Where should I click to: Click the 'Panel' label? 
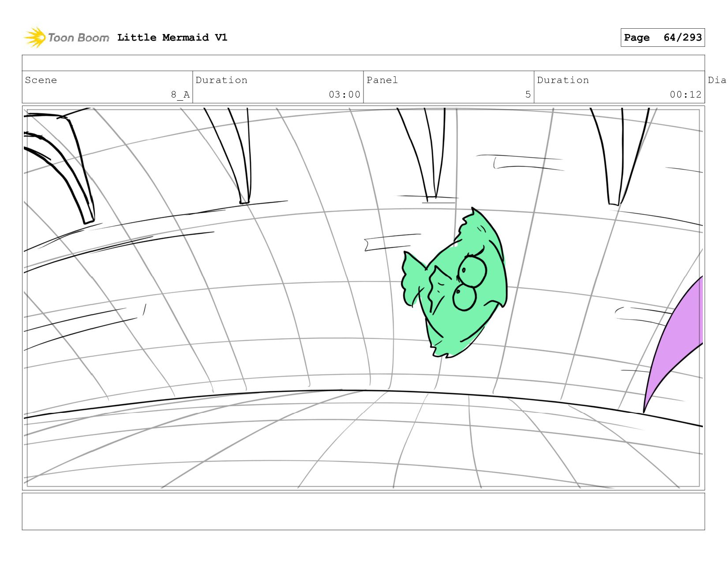(382, 80)
